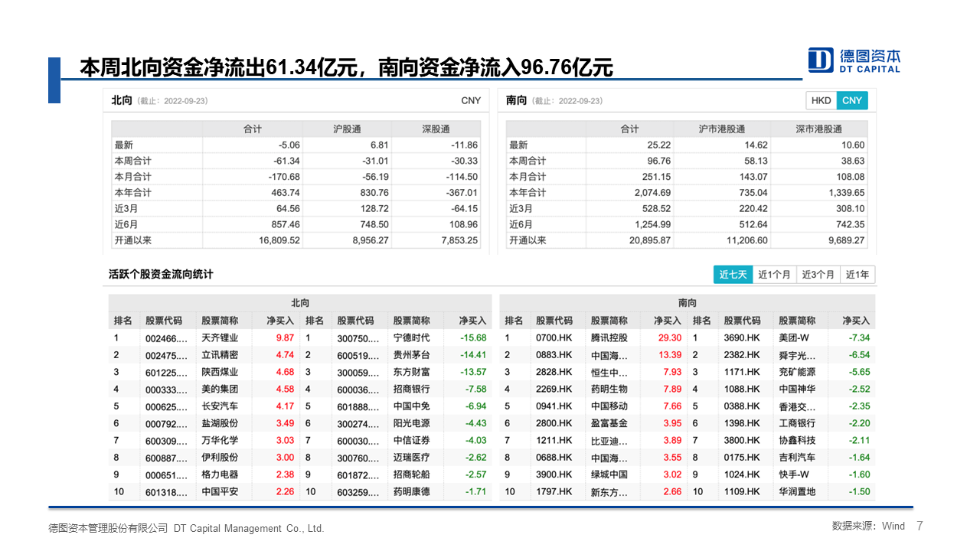The height and width of the screenshot is (551, 980).
Task: Click the 沪股通 column header
Action: (347, 129)
